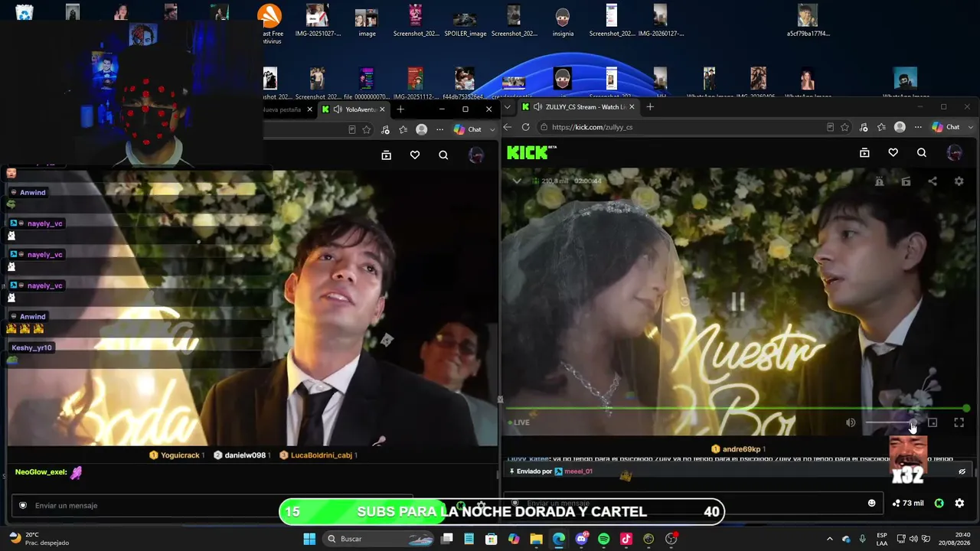Image resolution: width=980 pixels, height=551 pixels.
Task: Reload the kick.com/zullyy_cs page
Action: 525,127
